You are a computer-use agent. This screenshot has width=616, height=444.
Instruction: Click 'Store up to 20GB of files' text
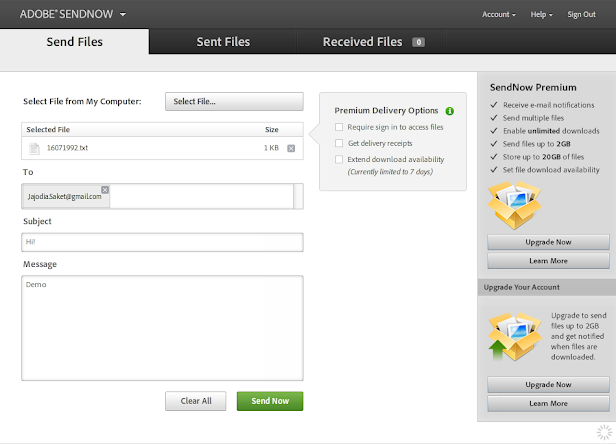tap(543, 157)
